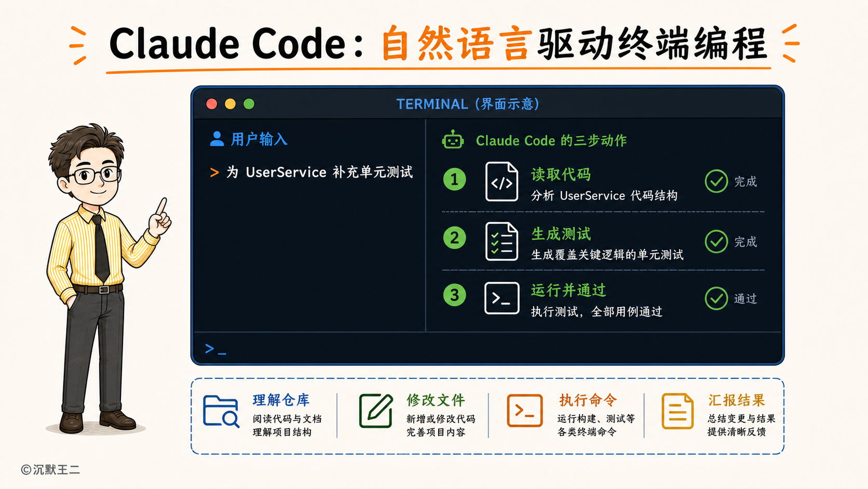Click the step 3 green number badge
The image size is (868, 489).
pyautogui.click(x=455, y=295)
